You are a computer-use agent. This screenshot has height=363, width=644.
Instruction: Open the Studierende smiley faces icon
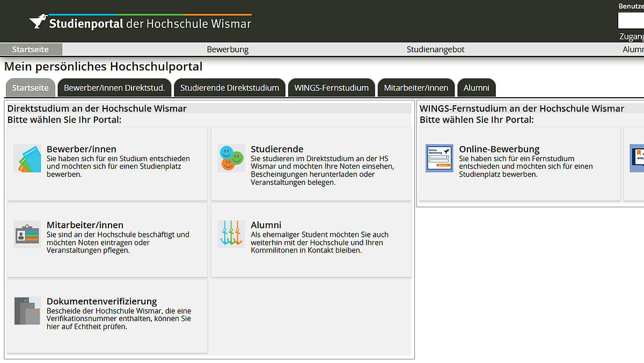[x=232, y=158]
